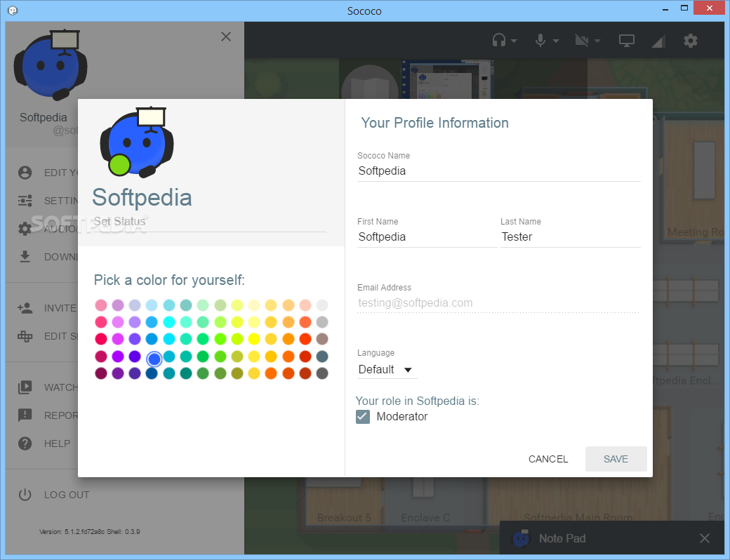Pick the slate blue-gray swatch, fourth row

pos(321,356)
